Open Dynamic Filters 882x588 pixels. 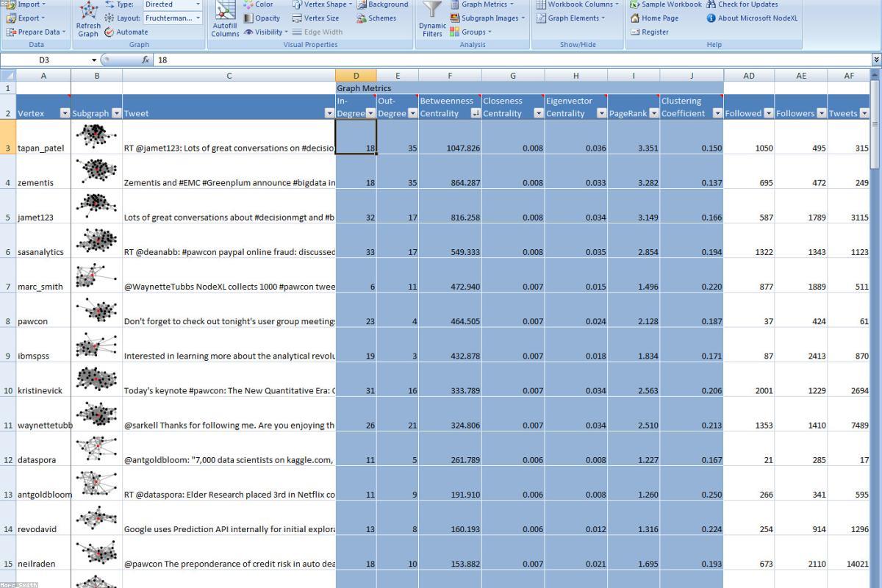(x=431, y=19)
